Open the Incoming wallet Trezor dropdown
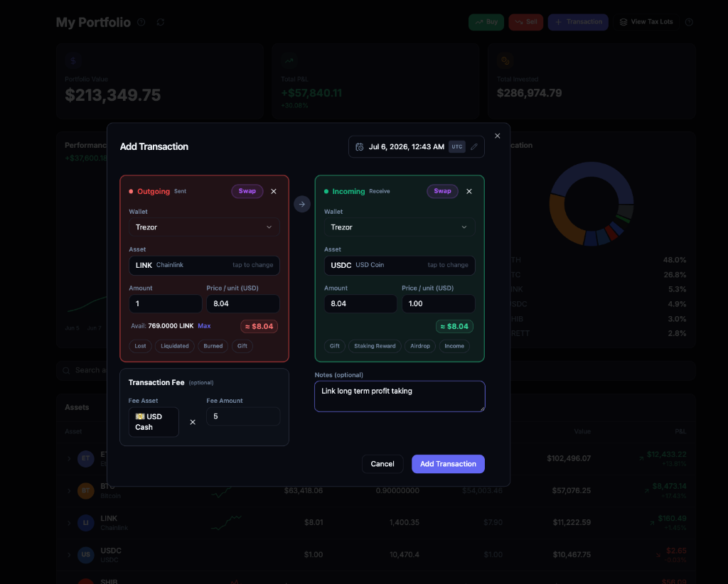 [400, 227]
